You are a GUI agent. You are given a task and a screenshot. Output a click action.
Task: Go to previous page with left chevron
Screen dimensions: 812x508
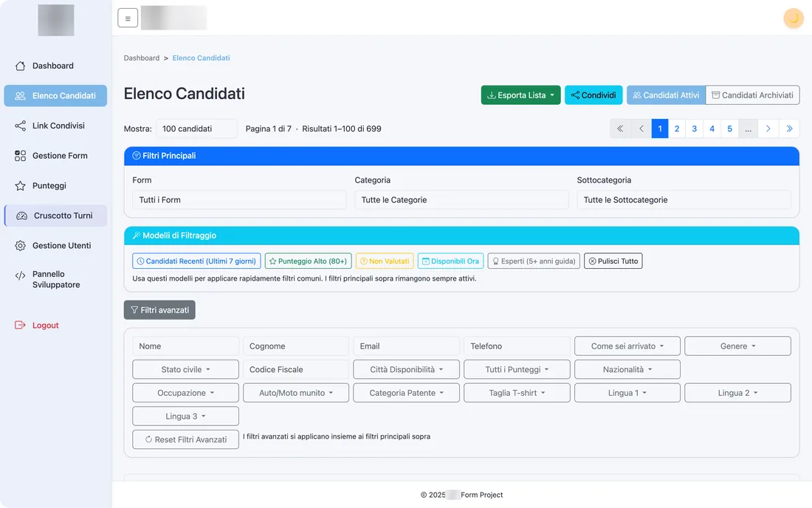pos(641,128)
